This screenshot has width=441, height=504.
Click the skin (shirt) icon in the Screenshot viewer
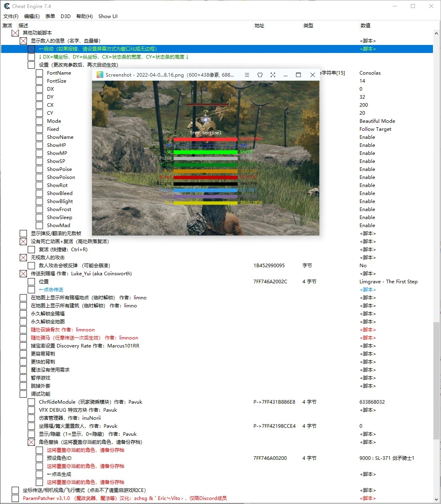pos(260,75)
